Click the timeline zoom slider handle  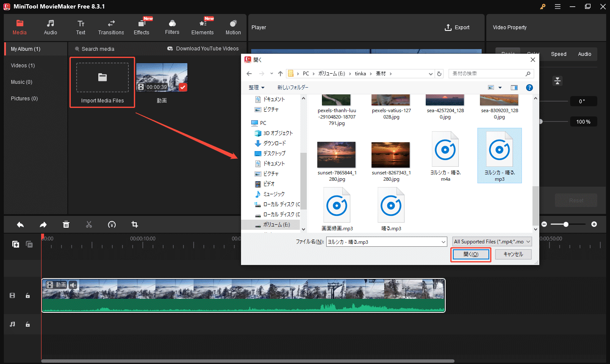click(566, 224)
